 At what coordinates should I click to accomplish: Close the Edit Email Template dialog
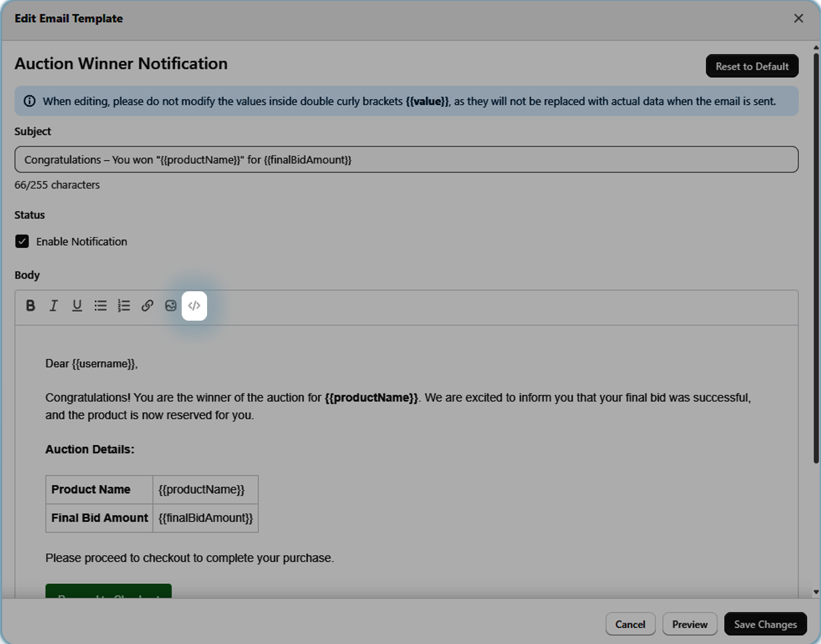(798, 19)
